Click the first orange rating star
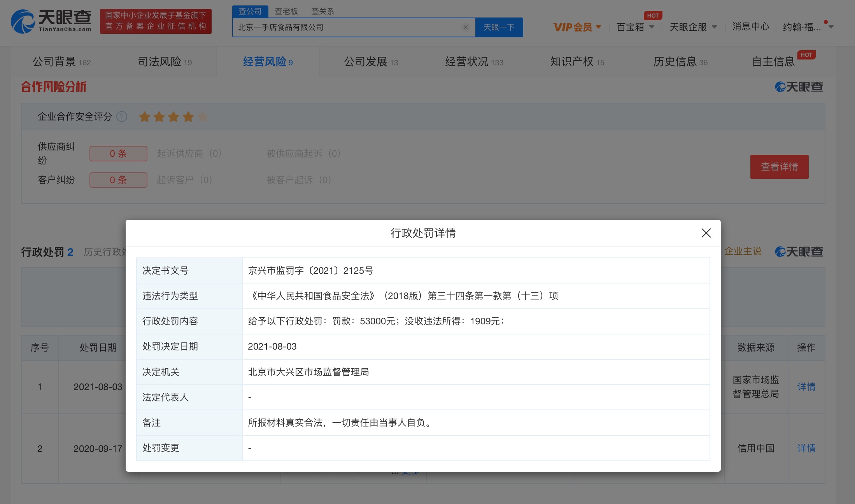Viewport: 855px width, 504px height. 145,117
